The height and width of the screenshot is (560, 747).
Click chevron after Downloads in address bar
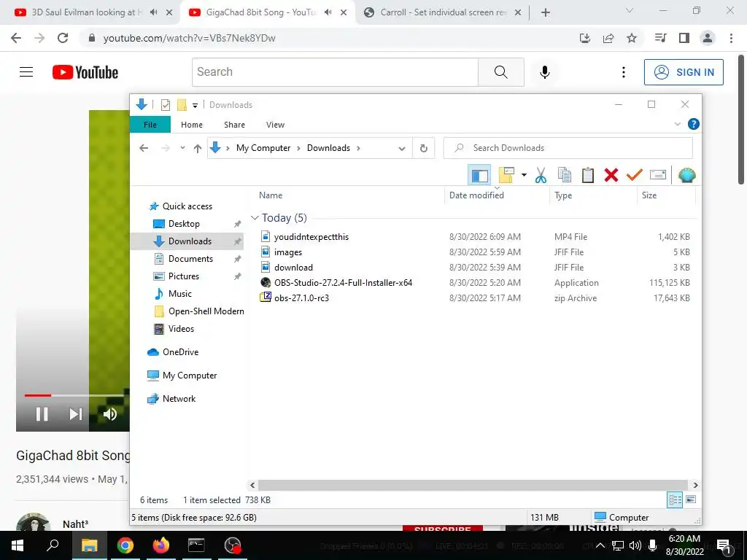358,148
